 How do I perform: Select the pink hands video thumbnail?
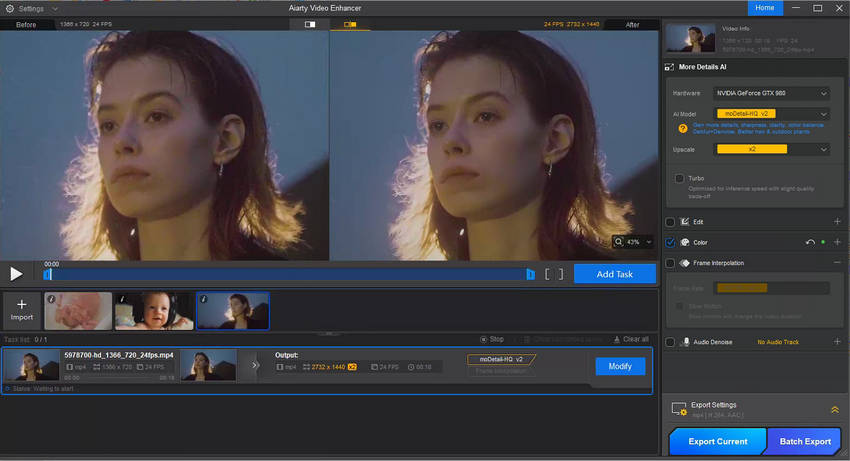(x=78, y=311)
